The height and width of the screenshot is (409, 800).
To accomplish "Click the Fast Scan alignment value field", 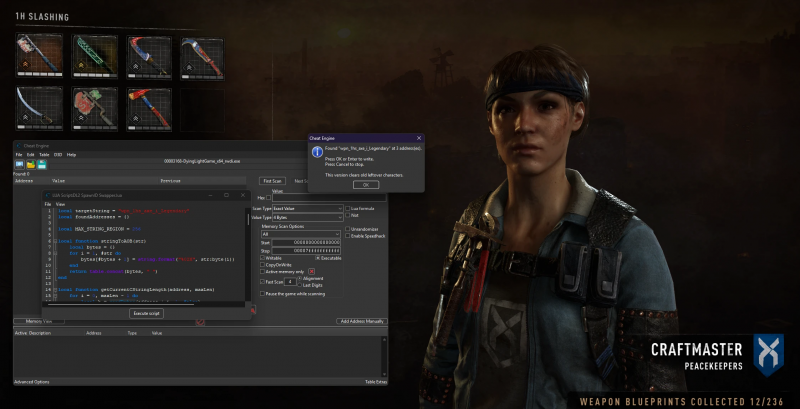I will click(289, 282).
